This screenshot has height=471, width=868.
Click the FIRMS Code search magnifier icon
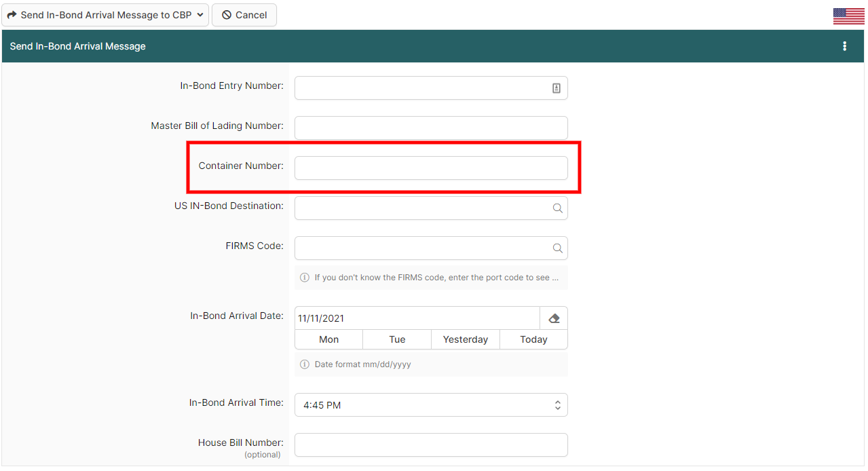pyautogui.click(x=557, y=248)
